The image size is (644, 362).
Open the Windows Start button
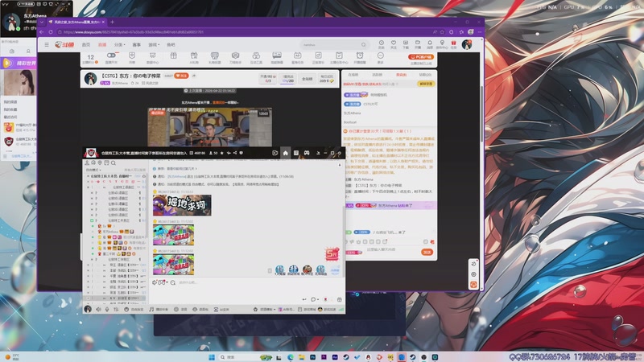click(212, 357)
